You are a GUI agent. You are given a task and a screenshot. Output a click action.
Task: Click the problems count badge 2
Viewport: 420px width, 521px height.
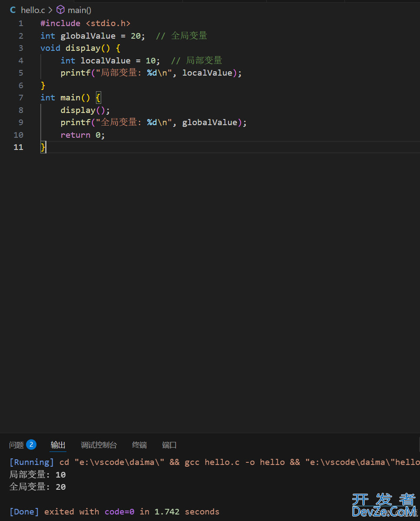tap(31, 444)
